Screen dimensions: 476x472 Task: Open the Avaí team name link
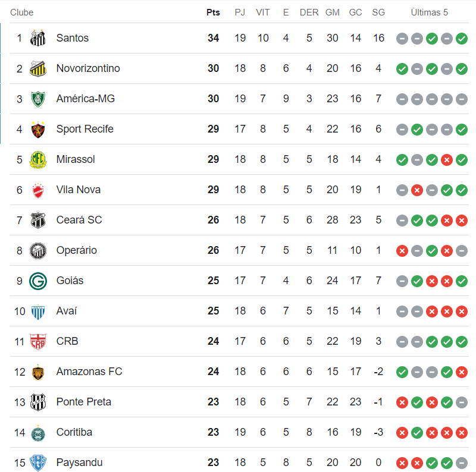[67, 311]
